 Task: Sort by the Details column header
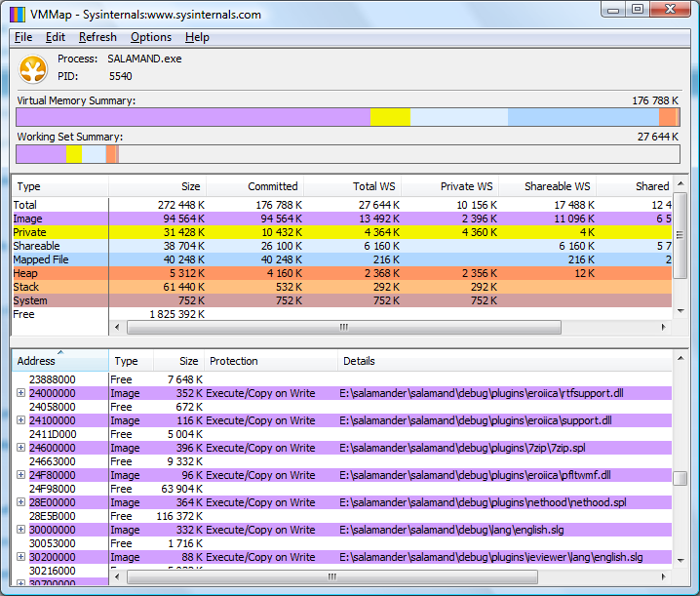(504, 361)
